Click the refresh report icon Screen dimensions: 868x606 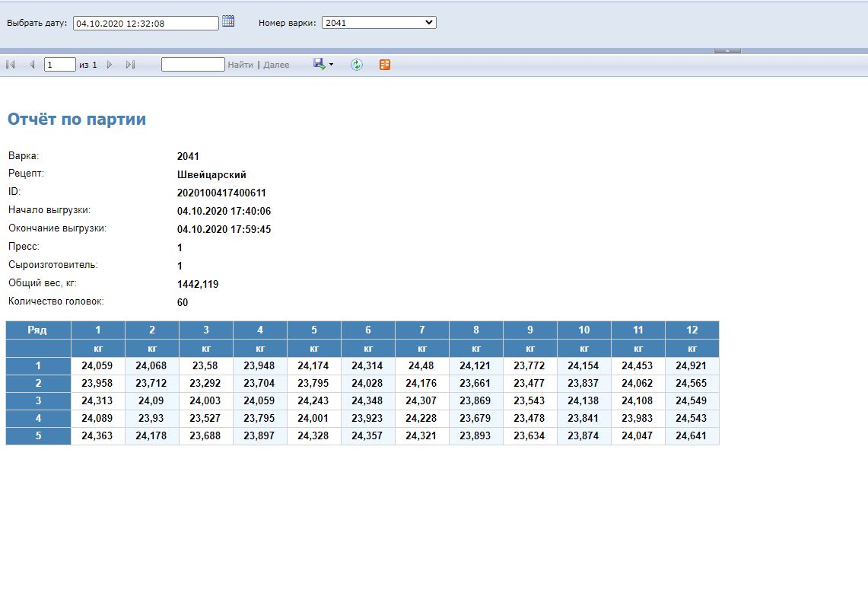356,65
